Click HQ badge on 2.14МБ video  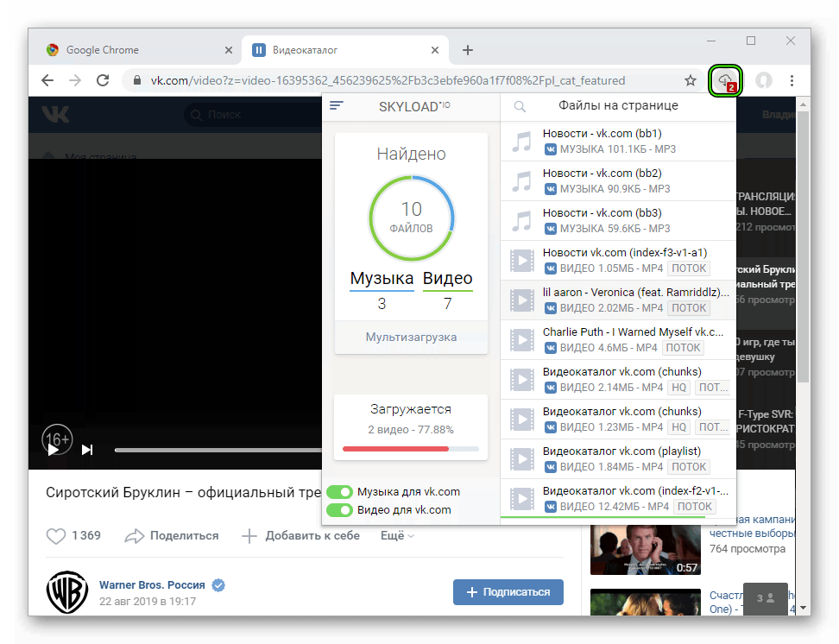pyautogui.click(x=678, y=387)
